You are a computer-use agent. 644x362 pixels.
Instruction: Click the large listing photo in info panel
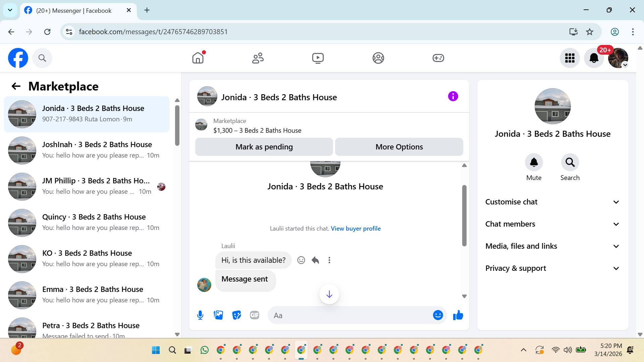pyautogui.click(x=552, y=106)
